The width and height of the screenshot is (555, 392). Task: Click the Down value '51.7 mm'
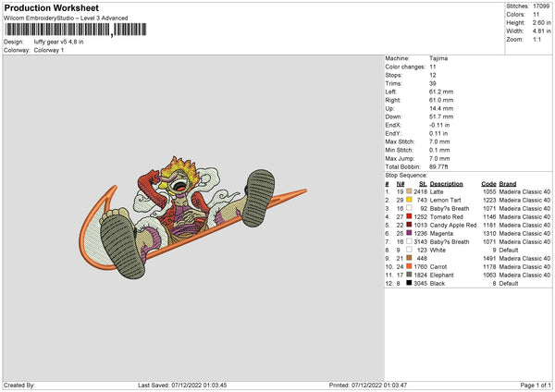tap(441, 116)
